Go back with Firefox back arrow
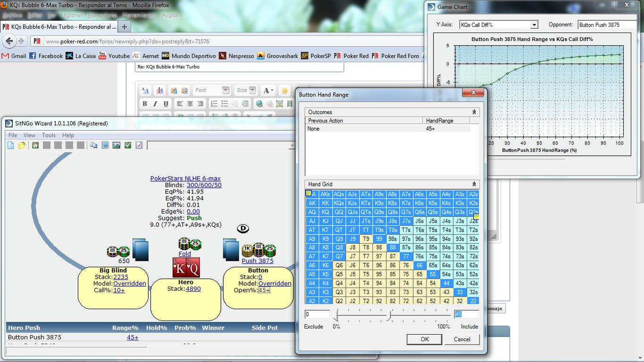Viewport: 644px width, 362px height. coord(9,41)
